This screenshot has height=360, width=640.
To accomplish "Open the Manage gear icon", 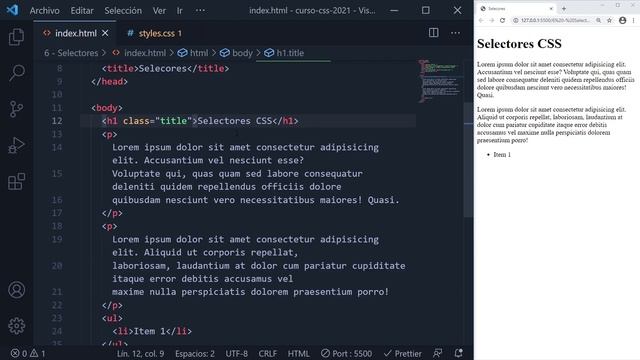I will (x=16, y=326).
